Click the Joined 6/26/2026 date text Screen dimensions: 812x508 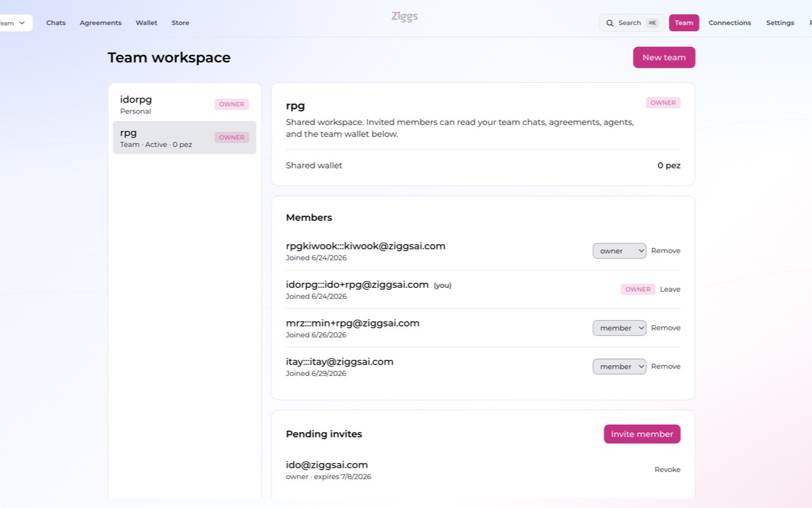(316, 335)
